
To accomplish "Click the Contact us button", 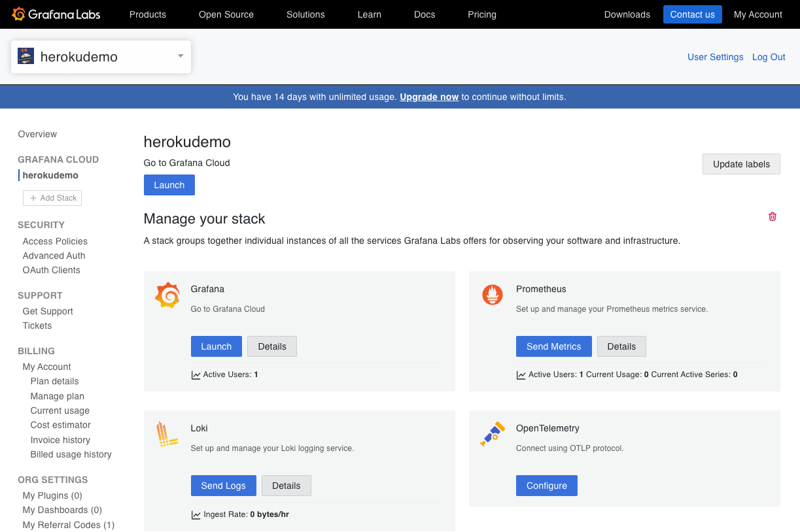I will pos(693,14).
